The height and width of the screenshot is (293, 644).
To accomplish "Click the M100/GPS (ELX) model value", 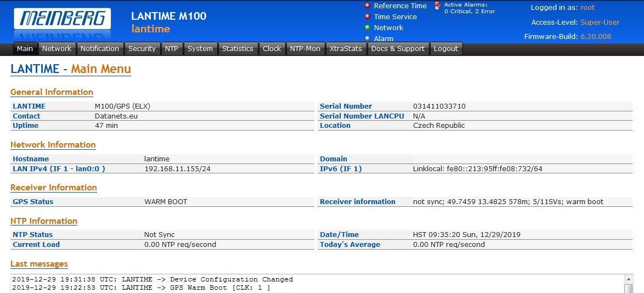I will pyautogui.click(x=123, y=106).
